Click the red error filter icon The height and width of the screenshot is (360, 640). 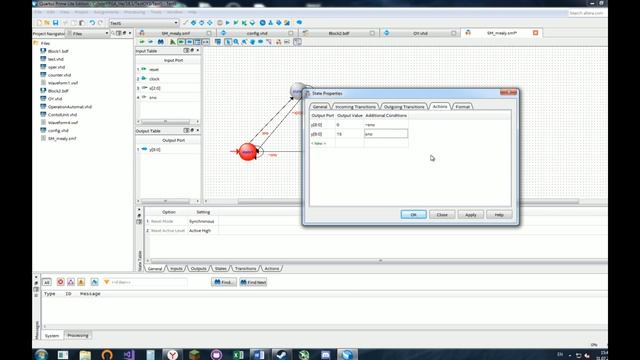tap(60, 282)
